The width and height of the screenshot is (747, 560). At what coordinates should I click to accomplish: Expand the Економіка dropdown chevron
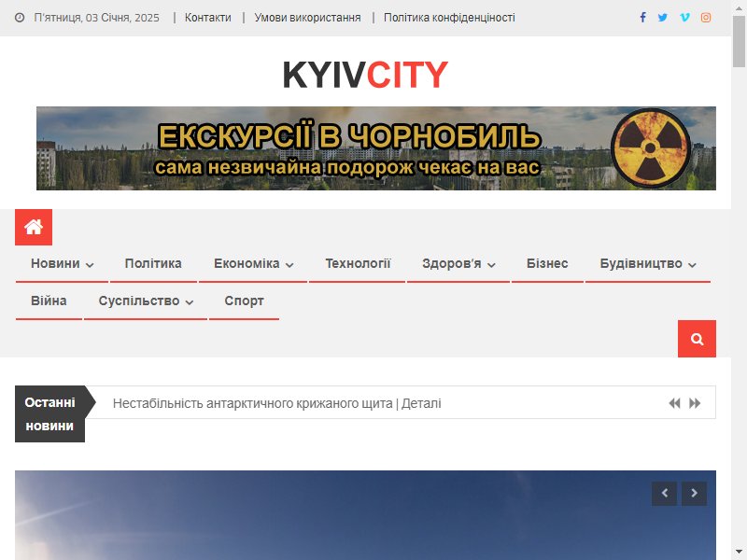point(289,265)
